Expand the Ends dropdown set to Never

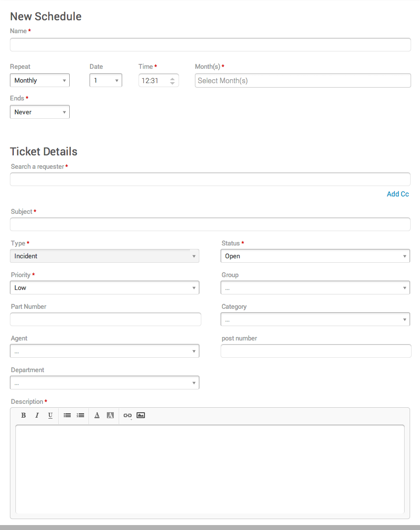pos(40,112)
